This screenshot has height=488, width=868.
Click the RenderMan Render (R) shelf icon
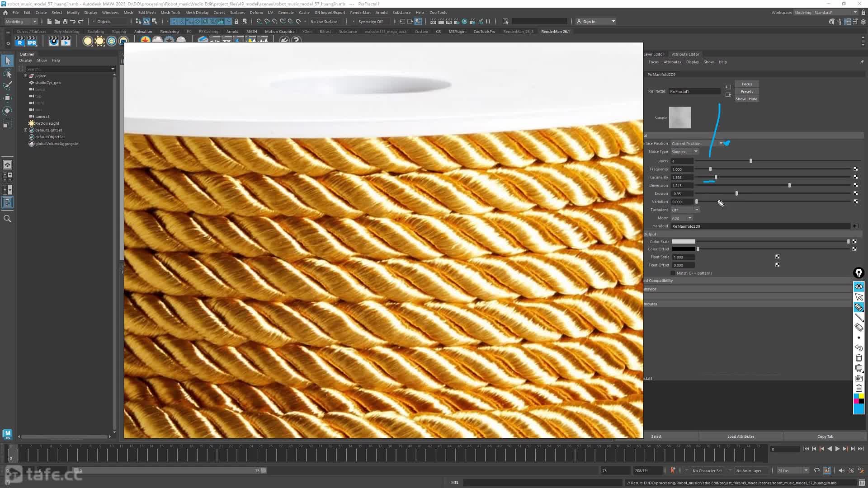point(19,42)
